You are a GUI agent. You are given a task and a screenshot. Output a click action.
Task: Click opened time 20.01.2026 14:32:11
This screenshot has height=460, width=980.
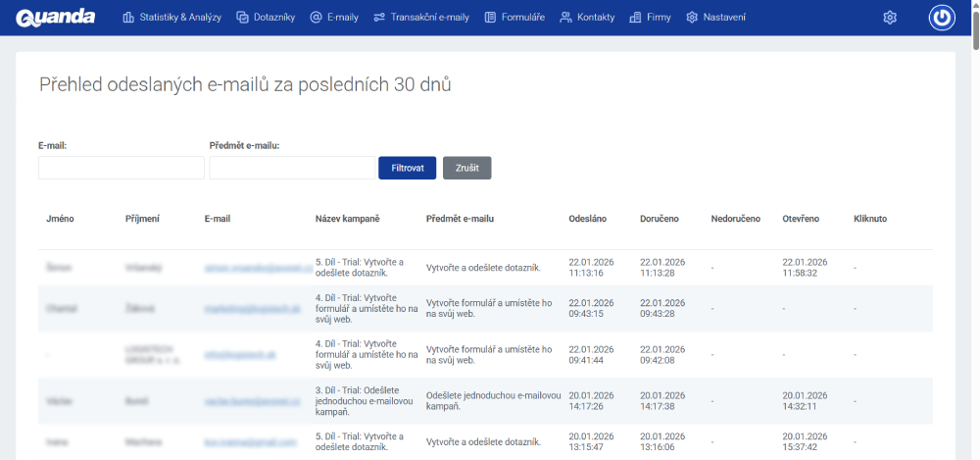pyautogui.click(x=805, y=400)
